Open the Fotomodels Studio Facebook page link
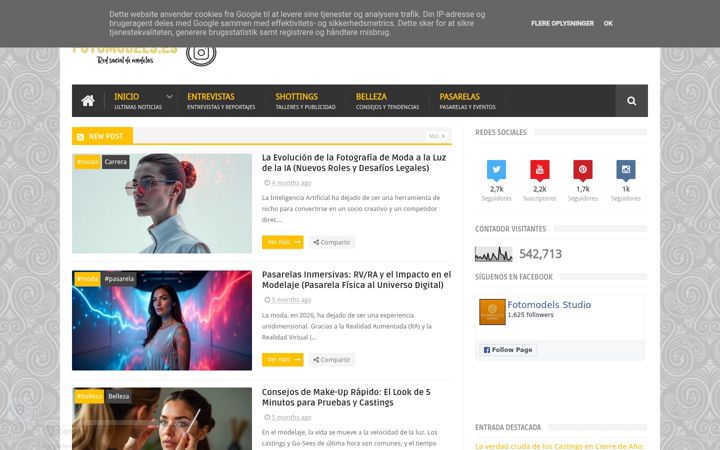The width and height of the screenshot is (720, 450). coord(549,304)
